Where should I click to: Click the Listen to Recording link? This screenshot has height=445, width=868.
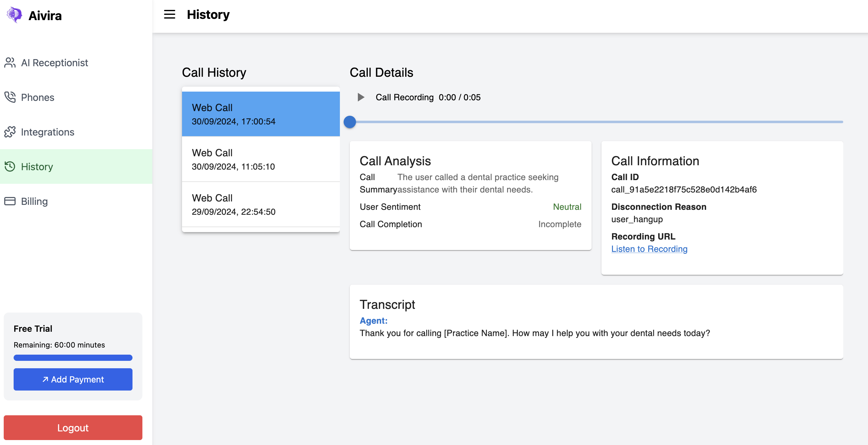point(649,249)
